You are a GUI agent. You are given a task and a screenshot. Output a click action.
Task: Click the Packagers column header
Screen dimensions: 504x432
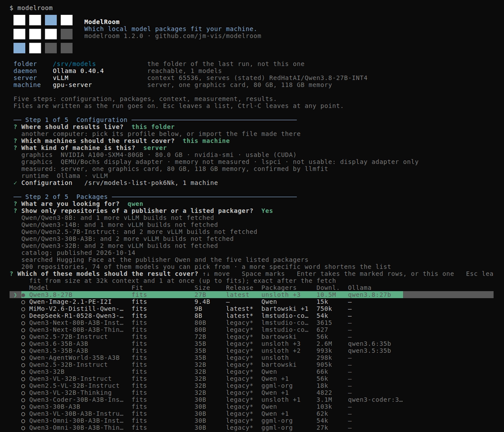[x=279, y=288]
